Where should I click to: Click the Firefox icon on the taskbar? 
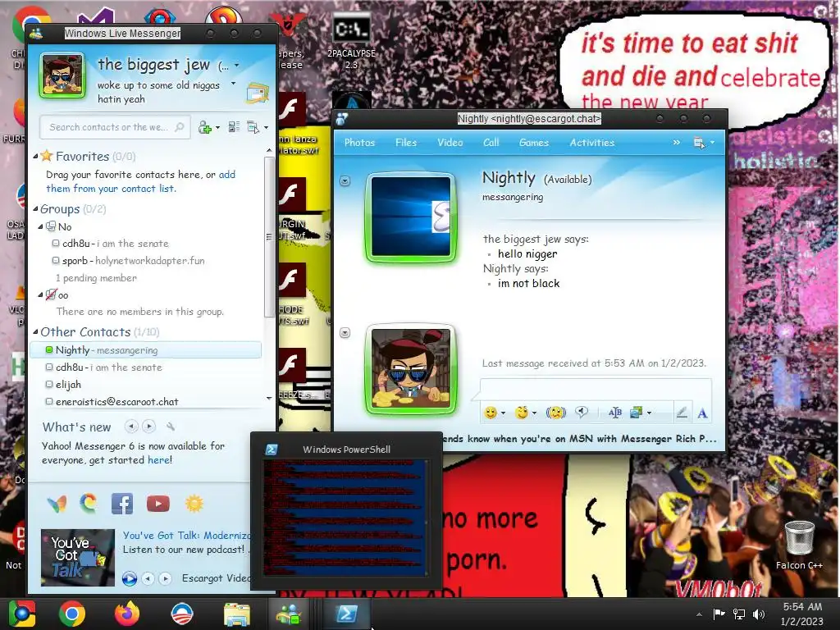pyautogui.click(x=127, y=614)
